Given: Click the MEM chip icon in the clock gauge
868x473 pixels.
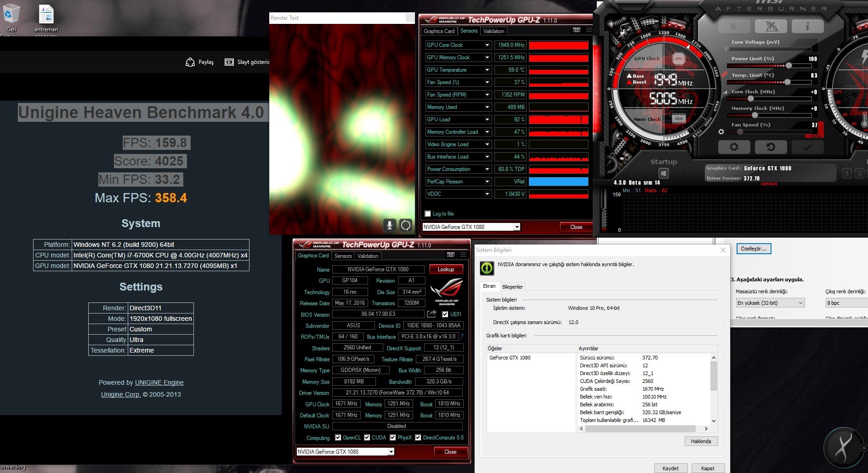Looking at the screenshot, I should click(679, 119).
